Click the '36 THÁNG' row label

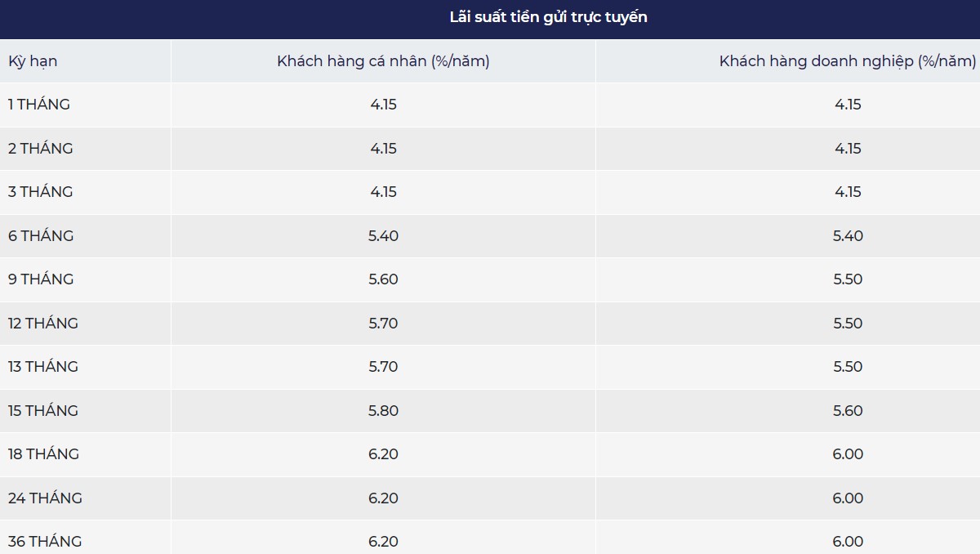[x=45, y=542]
